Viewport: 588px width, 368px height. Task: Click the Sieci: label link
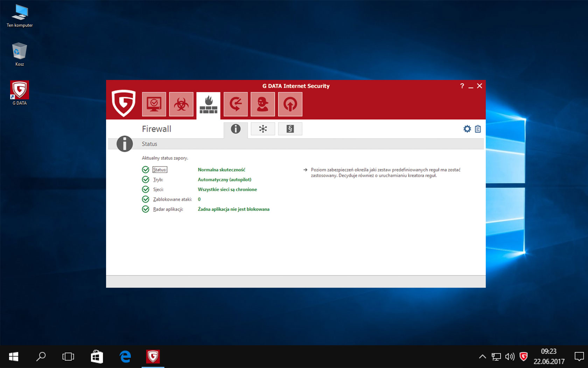coord(158,189)
